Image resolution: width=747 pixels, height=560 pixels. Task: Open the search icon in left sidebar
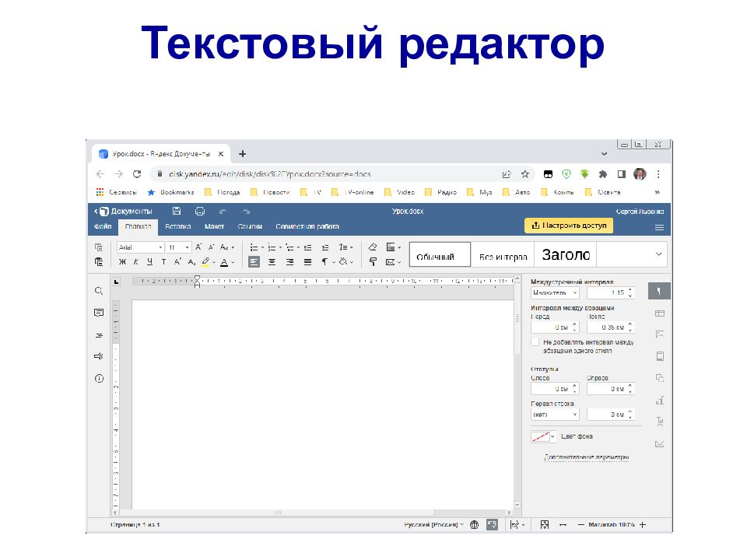tap(99, 290)
